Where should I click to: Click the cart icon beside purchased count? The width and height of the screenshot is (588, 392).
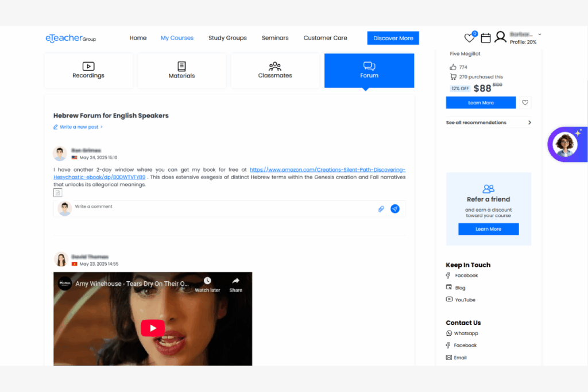[x=453, y=77]
